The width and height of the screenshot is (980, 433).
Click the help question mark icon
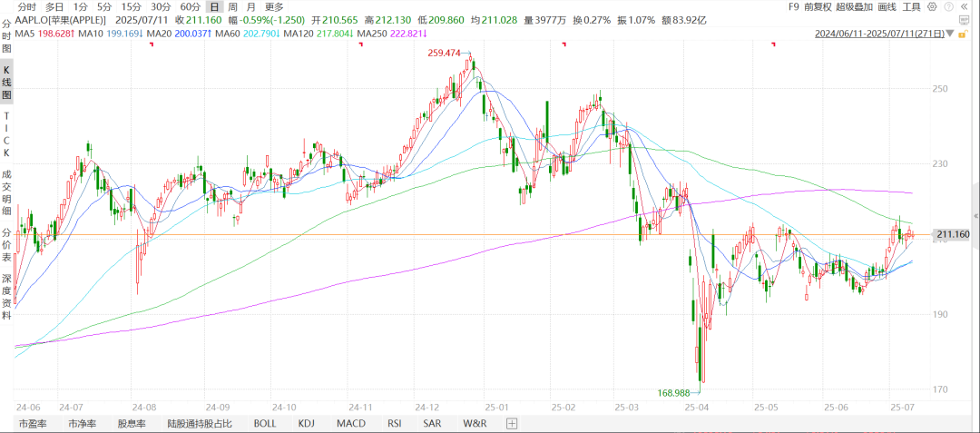point(949,6)
